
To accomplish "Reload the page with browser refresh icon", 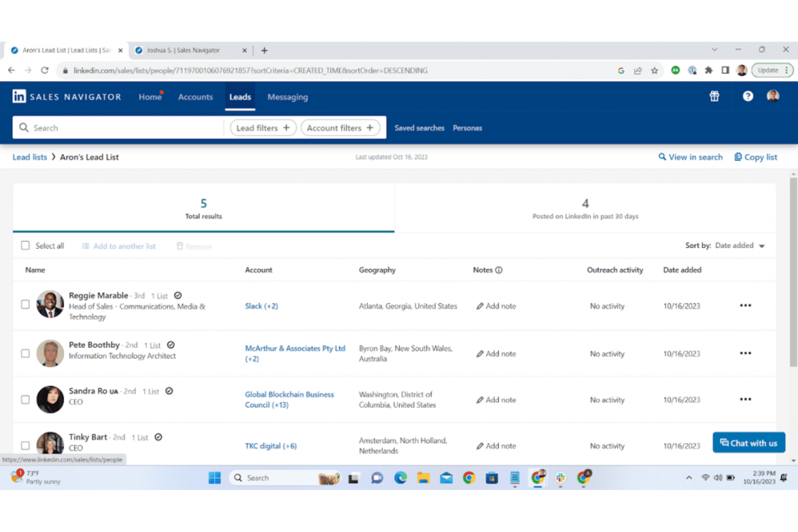I will point(45,70).
